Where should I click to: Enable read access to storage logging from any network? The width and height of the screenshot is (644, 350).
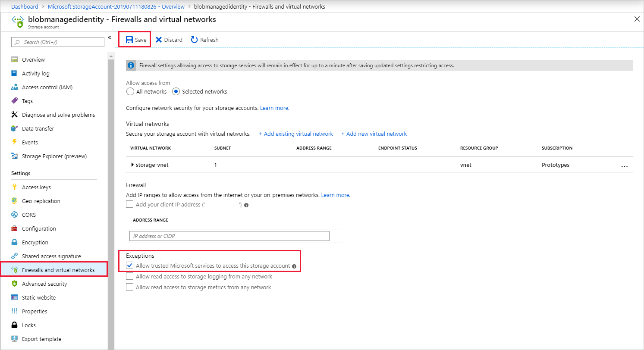click(x=130, y=275)
